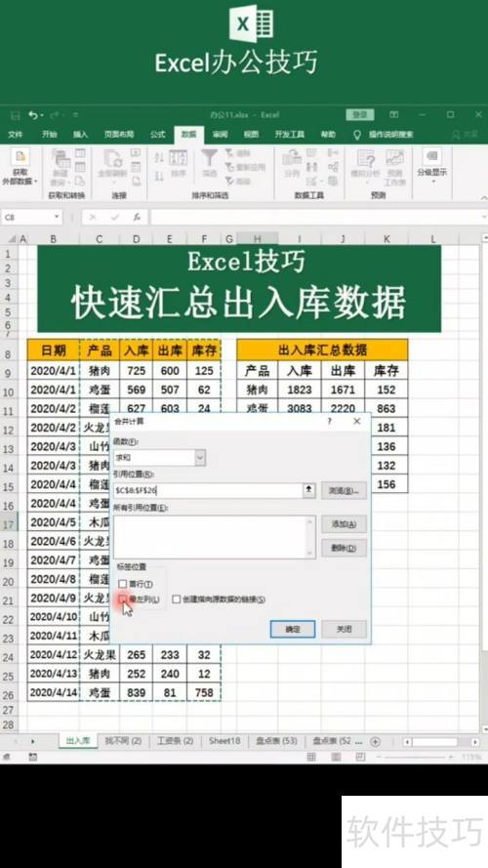Click the 添加 (Add) button

(x=345, y=524)
